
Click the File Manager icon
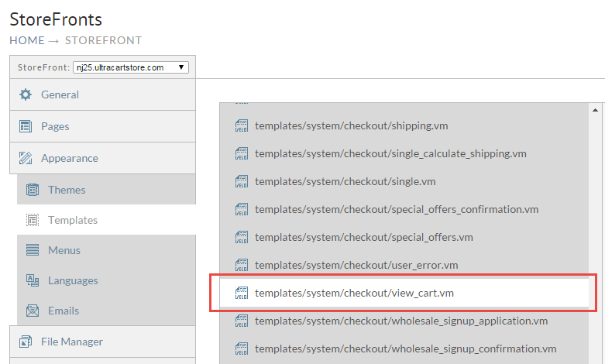26,342
